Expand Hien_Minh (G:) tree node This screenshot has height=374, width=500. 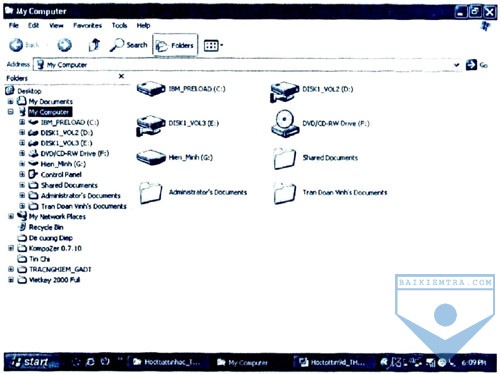click(22, 164)
